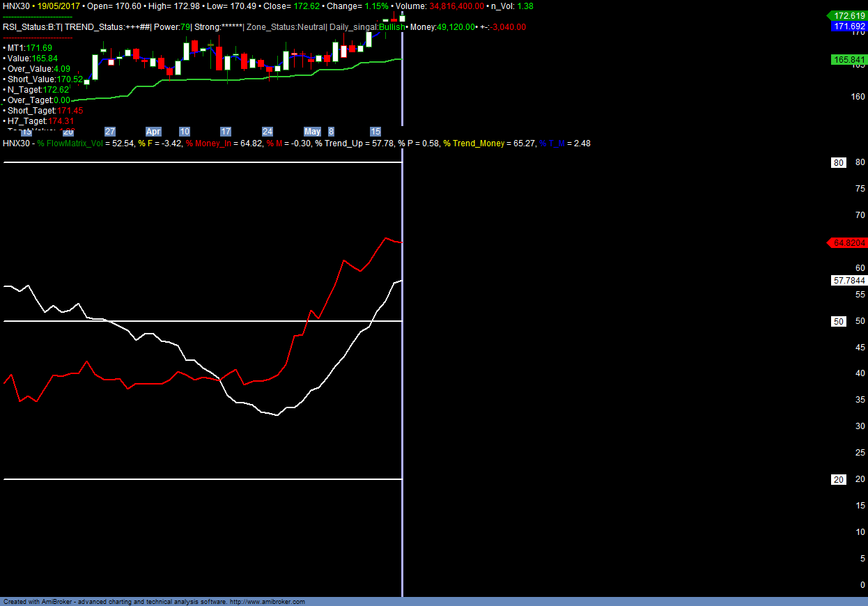Screen dimensions: 868x606
Task: Click the boxed 50 level marker
Action: [839, 321]
